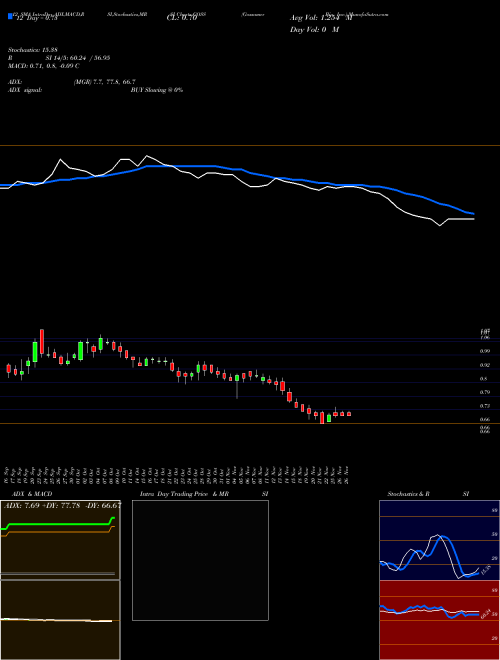Click the tallest red candlestick near 1.07
The width and height of the screenshot is (500, 660).
click(x=42, y=342)
